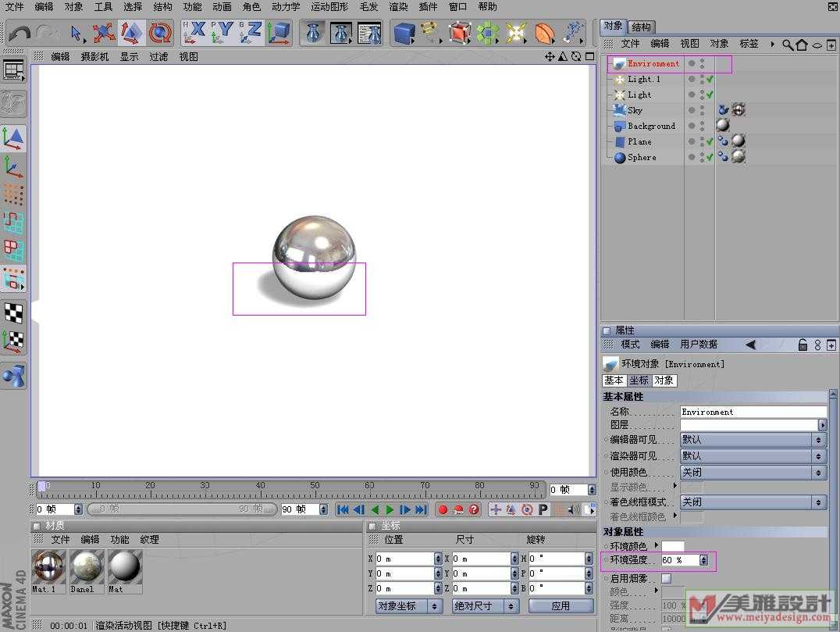This screenshot has width=840, height=632.
Task: Switch to the Model mode tool
Action: (13, 137)
